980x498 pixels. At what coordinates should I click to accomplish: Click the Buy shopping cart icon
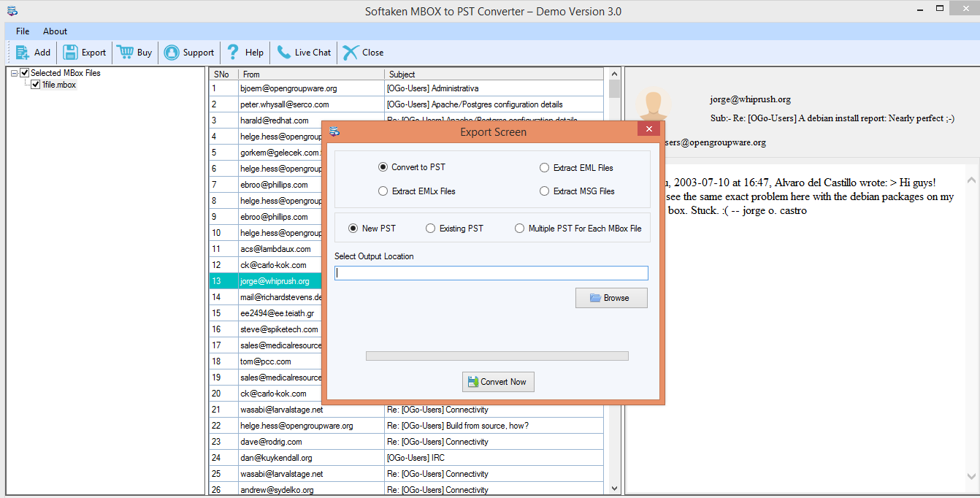tap(125, 53)
